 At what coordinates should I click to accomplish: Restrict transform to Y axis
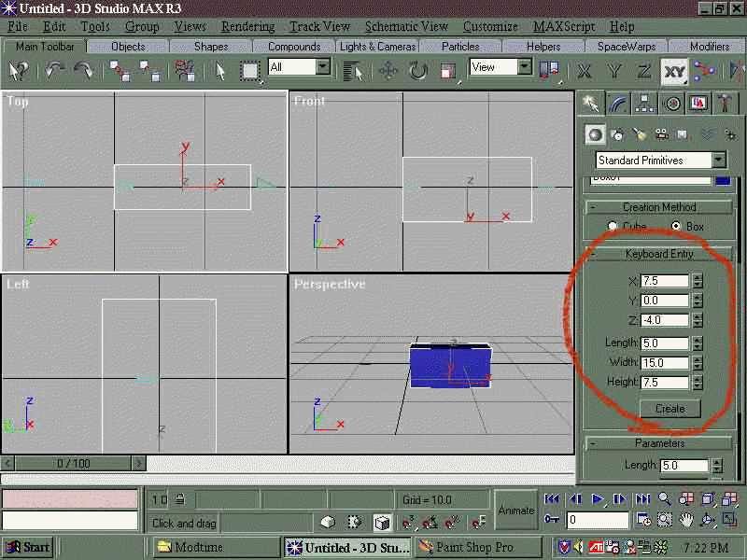pyautogui.click(x=614, y=71)
